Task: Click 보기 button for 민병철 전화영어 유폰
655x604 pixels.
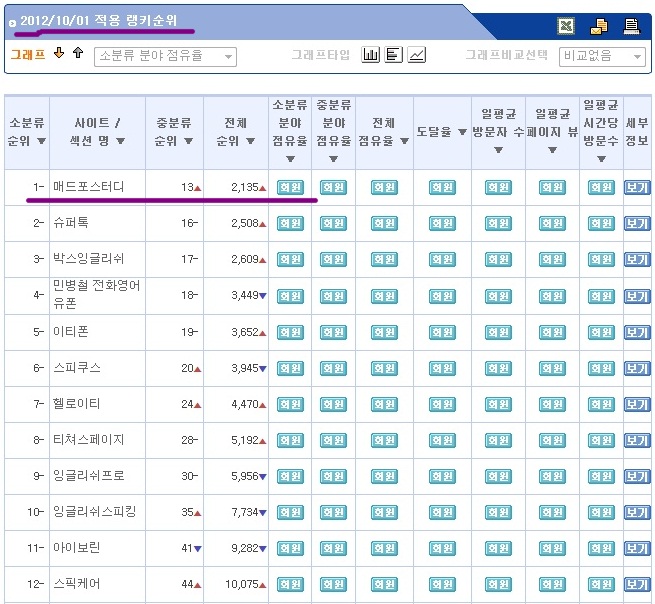Action: click(x=637, y=296)
